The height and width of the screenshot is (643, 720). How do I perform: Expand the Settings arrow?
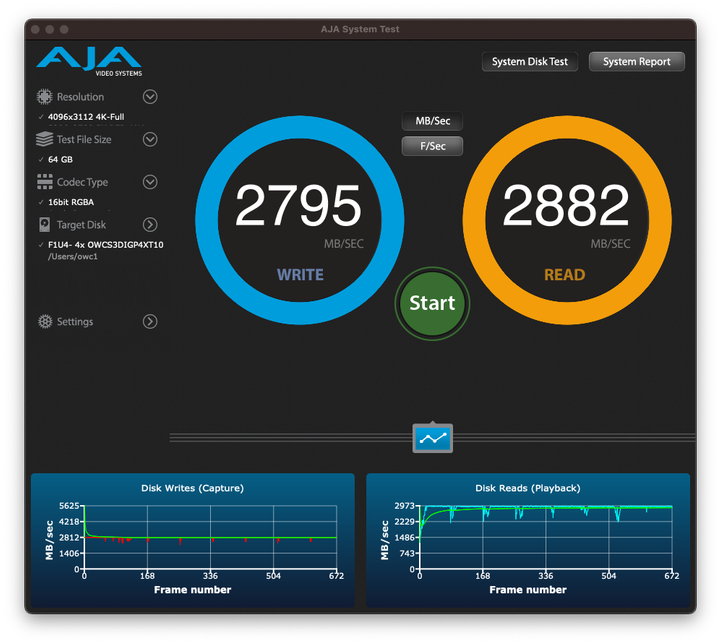coord(150,322)
